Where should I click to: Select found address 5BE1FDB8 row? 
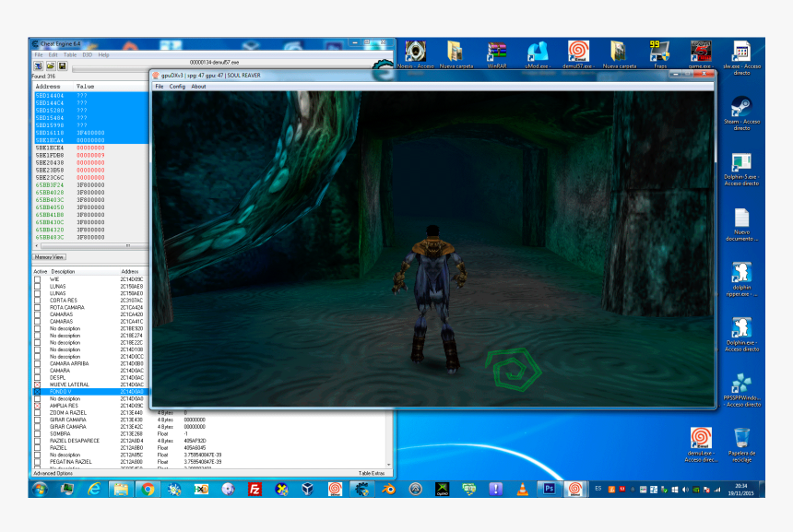[x=91, y=155]
